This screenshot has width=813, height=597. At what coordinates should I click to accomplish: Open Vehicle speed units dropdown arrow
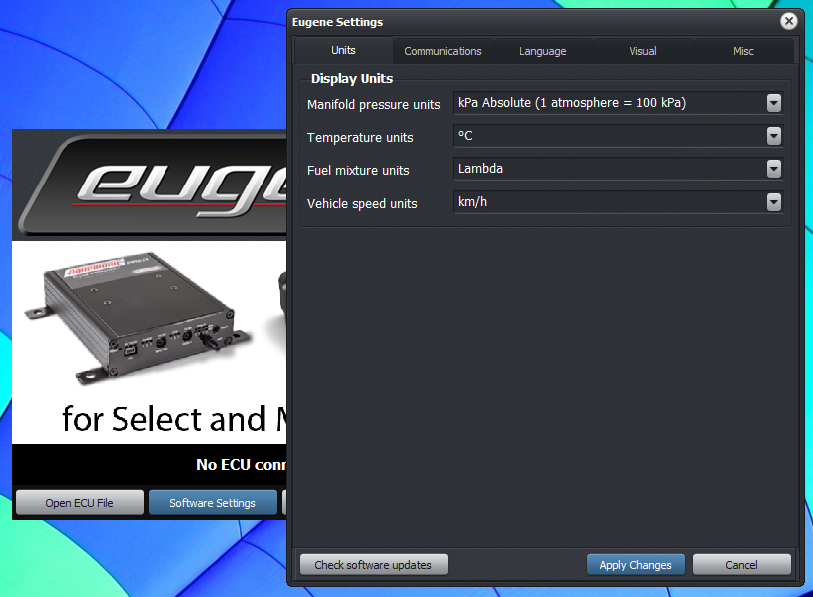point(774,202)
